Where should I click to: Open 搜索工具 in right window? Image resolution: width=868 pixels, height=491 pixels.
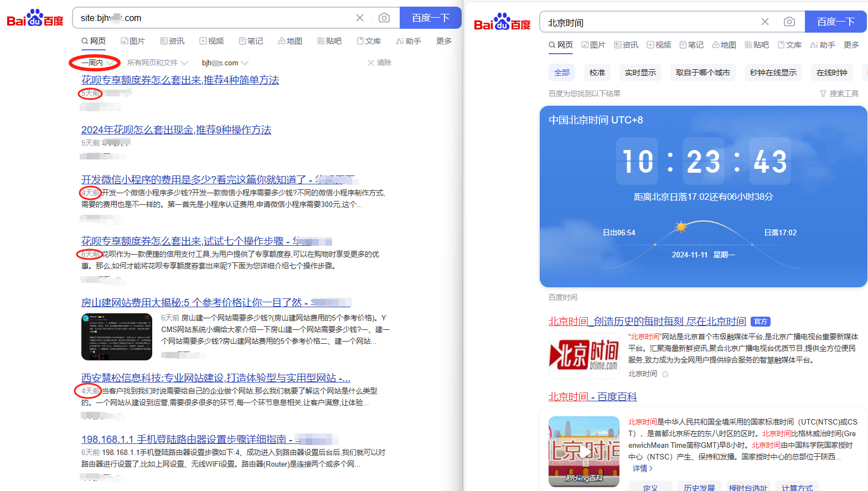click(839, 94)
